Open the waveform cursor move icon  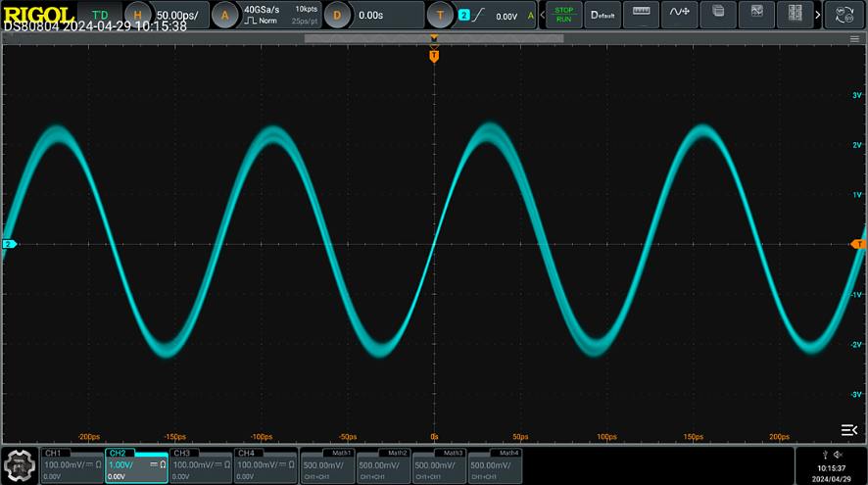(679, 15)
